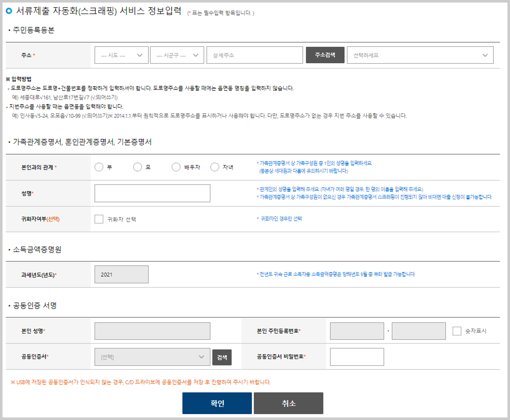Click the second 주민등록번호 input box

[419, 331]
